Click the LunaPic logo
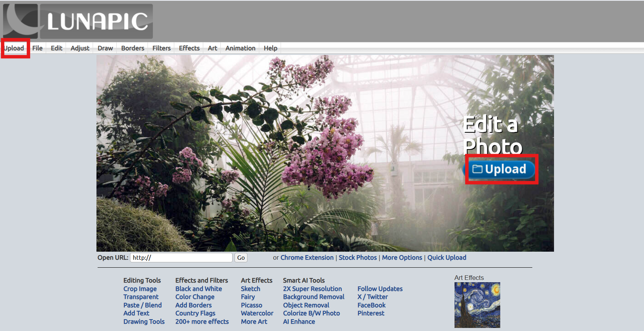Viewport: 644px width, 331px height. [78, 21]
